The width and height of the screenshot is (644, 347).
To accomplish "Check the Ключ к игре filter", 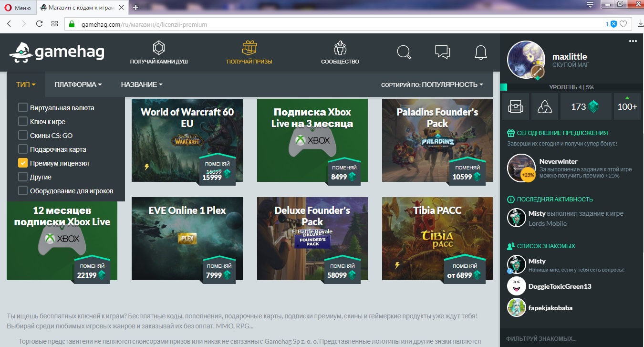I will click(22, 121).
